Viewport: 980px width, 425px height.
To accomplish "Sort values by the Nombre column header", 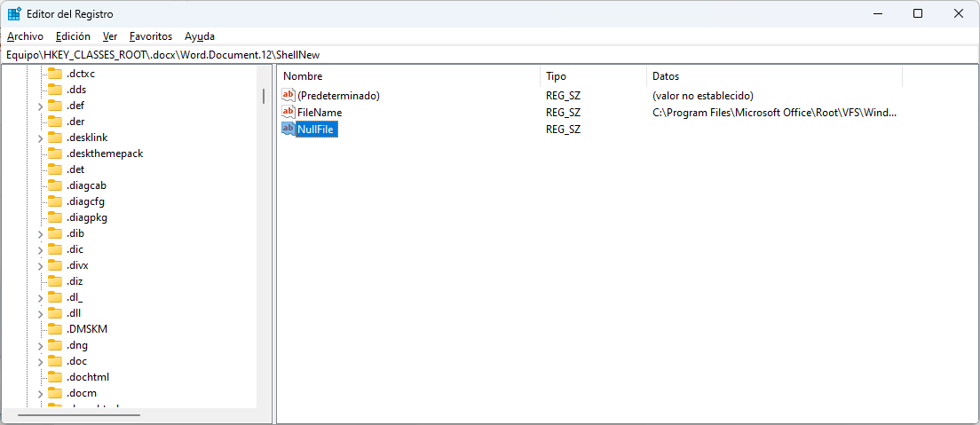I will click(x=408, y=76).
